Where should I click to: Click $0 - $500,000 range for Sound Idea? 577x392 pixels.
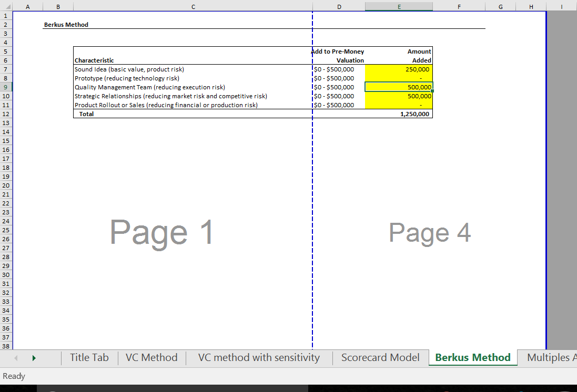pos(339,69)
